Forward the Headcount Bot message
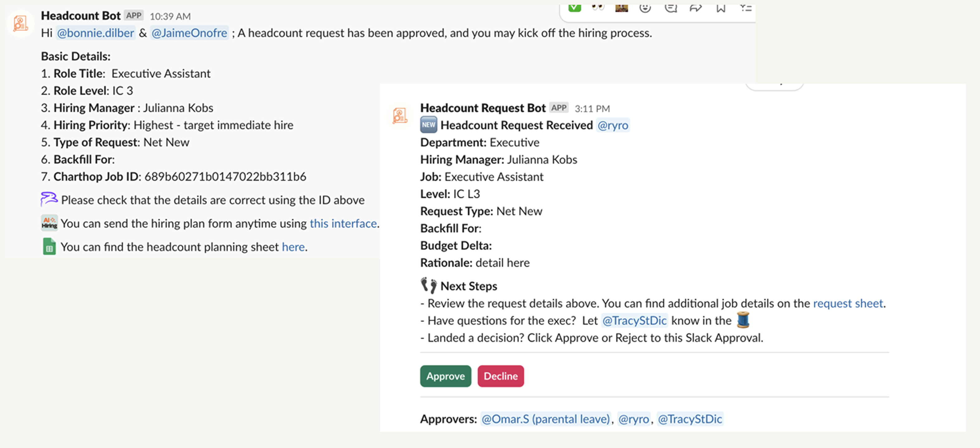This screenshot has width=980, height=448. coord(695,7)
